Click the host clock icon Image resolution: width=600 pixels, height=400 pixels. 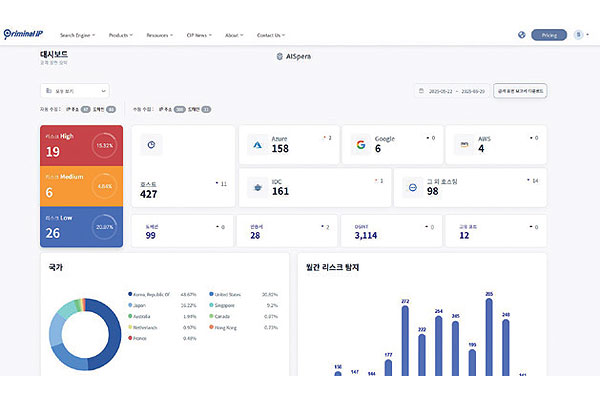pyautogui.click(x=150, y=144)
